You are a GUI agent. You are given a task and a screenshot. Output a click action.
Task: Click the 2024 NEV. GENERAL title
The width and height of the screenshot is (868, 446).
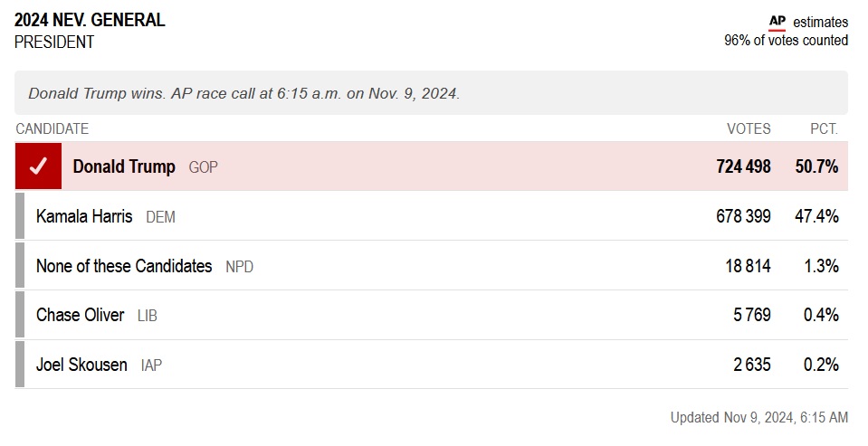pyautogui.click(x=90, y=21)
